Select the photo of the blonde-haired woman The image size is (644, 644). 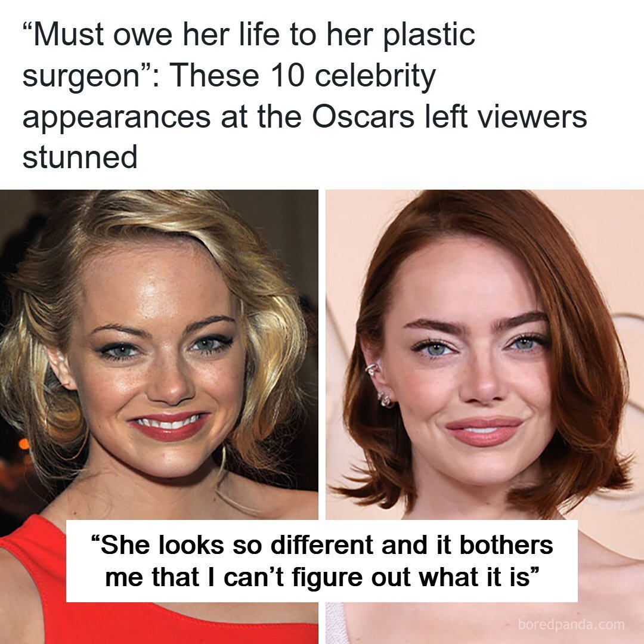(159, 416)
